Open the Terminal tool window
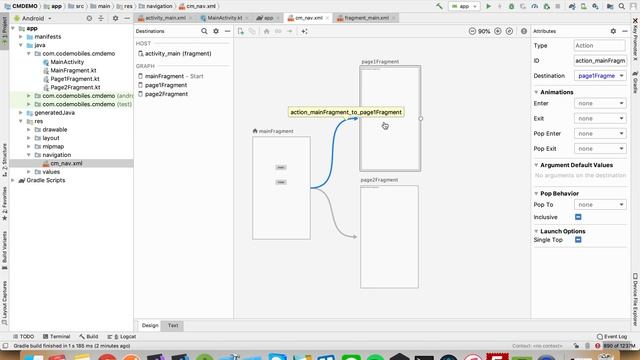Screen dimensions: 640x360 click(57, 337)
